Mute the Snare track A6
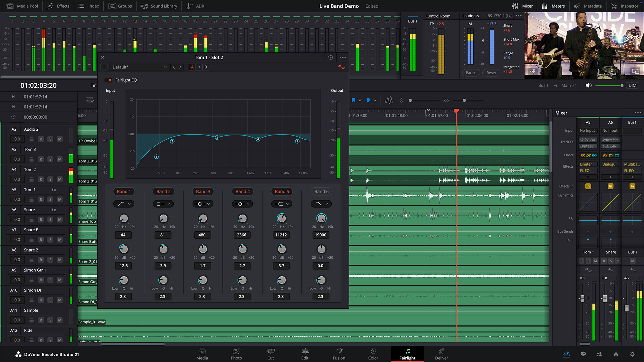Screen dimensions: 644x362 [x=60, y=219]
